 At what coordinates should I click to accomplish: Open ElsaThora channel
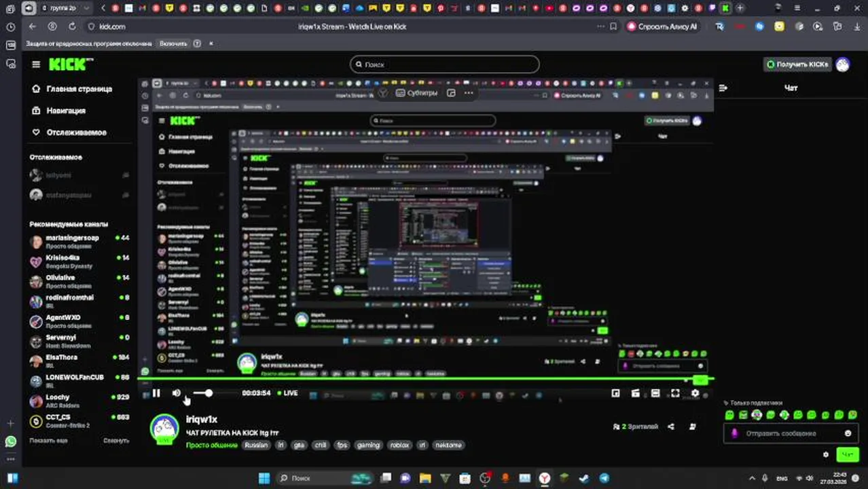coord(79,361)
